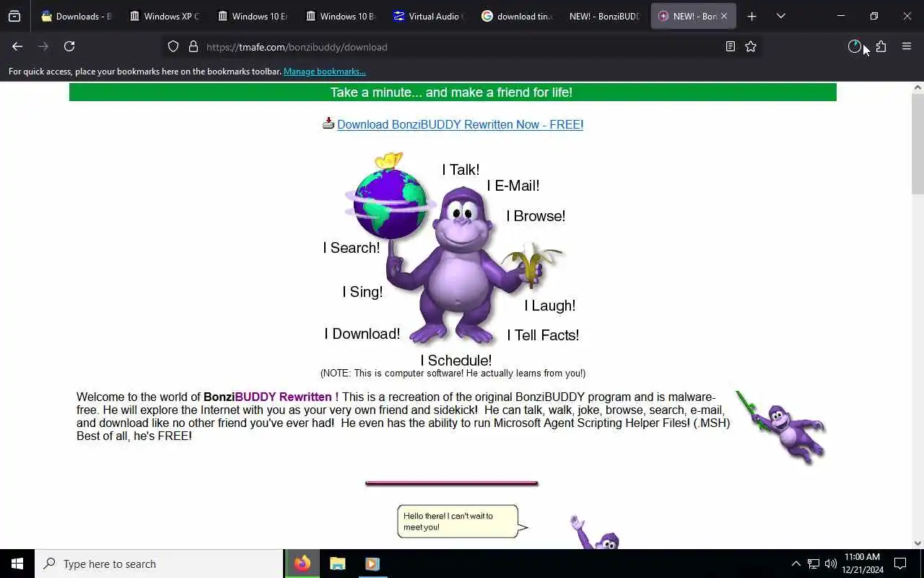The width and height of the screenshot is (924, 578).
Task: Bookmark this page with star
Action: [x=751, y=46]
